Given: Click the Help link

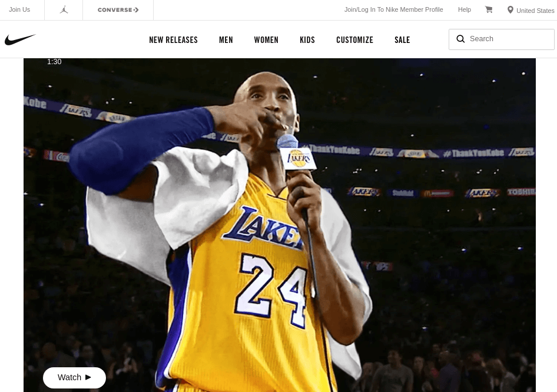Looking at the screenshot, I should point(464,9).
